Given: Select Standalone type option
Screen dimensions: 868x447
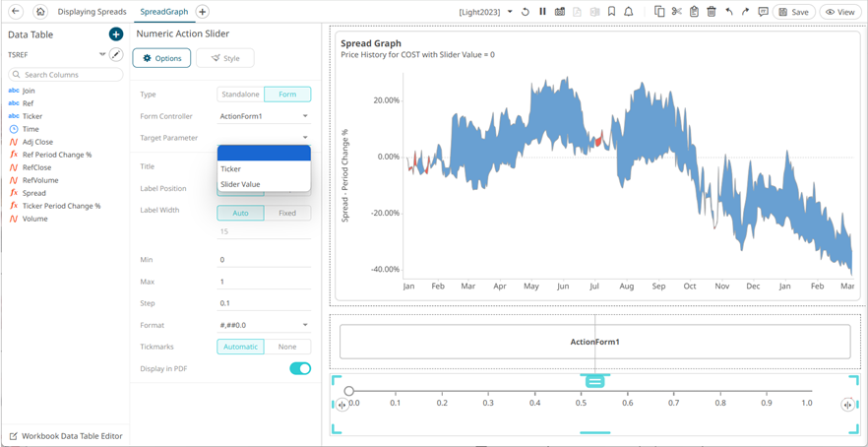Looking at the screenshot, I should [x=240, y=95].
